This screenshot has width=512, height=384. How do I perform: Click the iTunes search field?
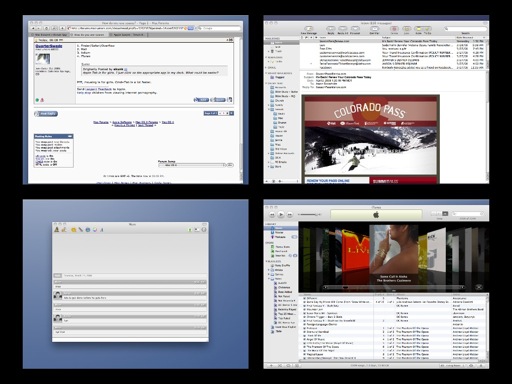468,213
